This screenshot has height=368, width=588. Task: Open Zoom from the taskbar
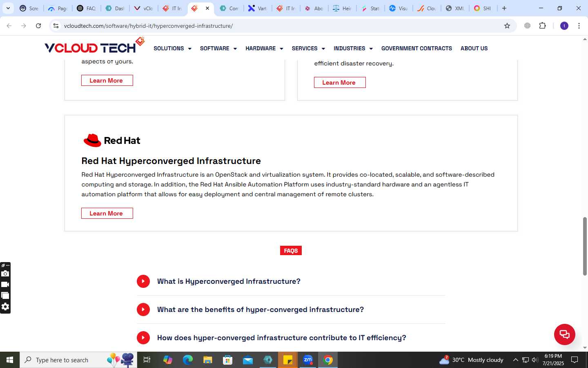point(308,360)
